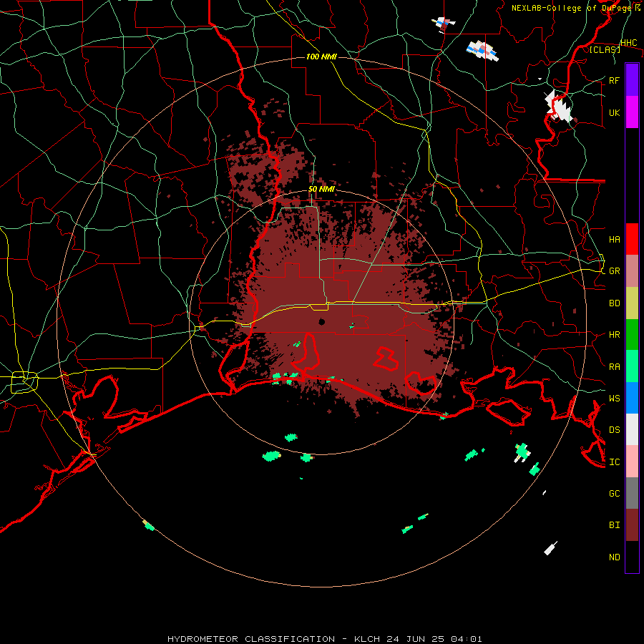Click the 'NEXLAB-College of DuPage' credit text

(570, 8)
